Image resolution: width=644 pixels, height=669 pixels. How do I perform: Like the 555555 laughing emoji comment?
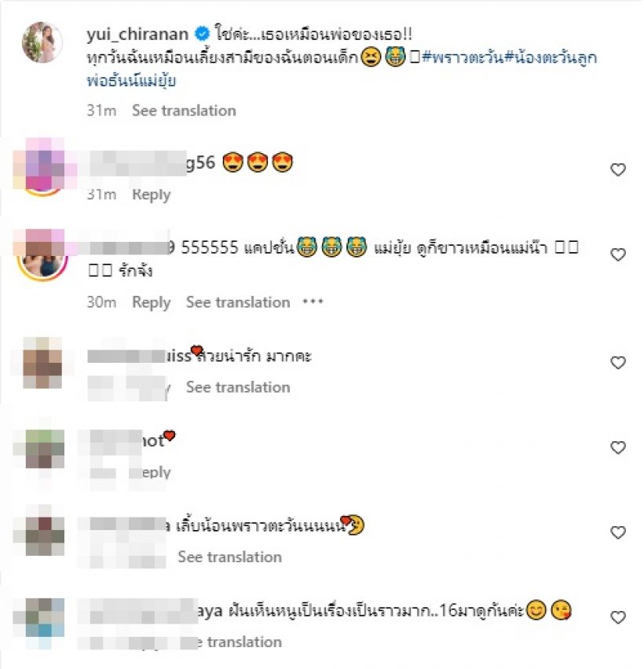tap(617, 254)
